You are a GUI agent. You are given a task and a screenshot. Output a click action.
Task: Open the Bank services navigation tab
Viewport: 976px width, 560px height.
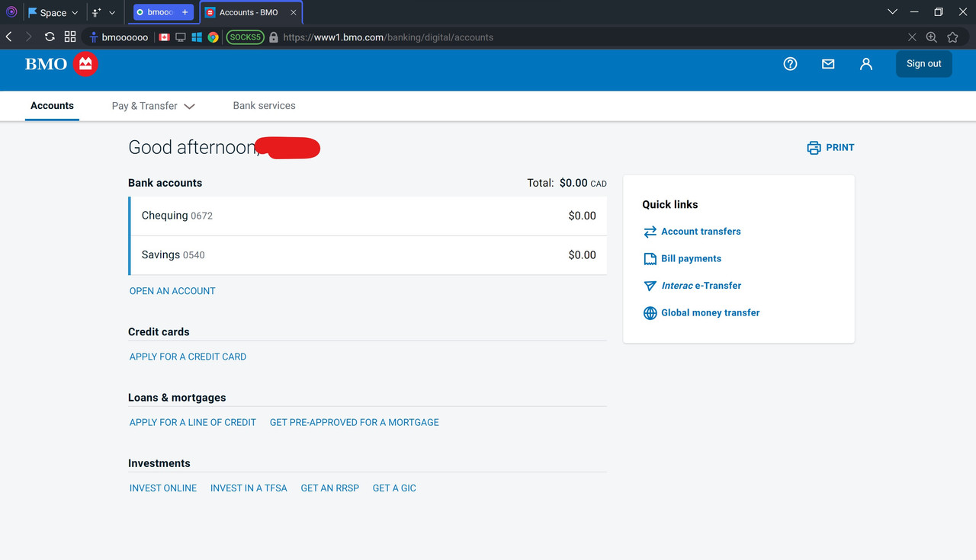click(x=264, y=106)
